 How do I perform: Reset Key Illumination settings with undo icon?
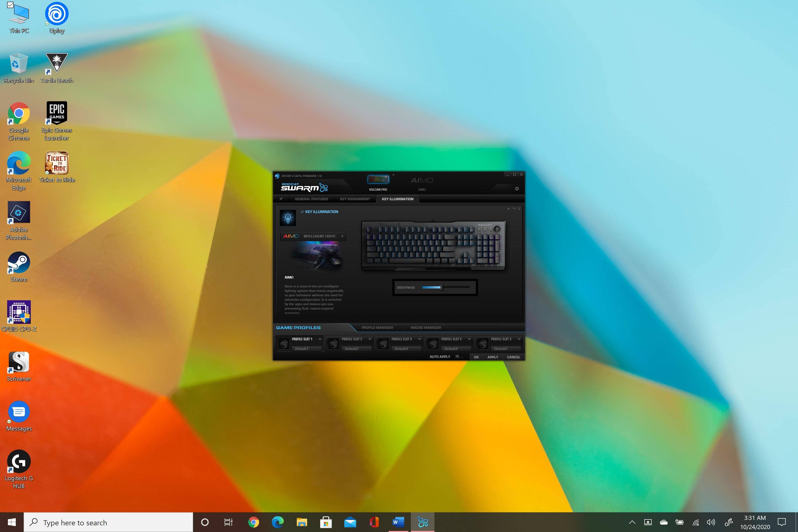pos(514,209)
